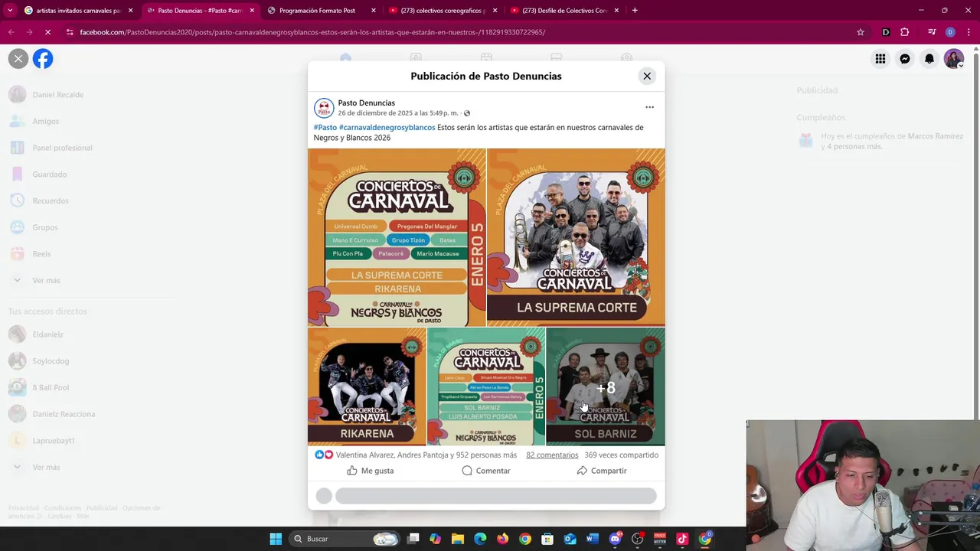Open the La Suprema Corte photo
The width and height of the screenshot is (980, 551).
coord(576,237)
